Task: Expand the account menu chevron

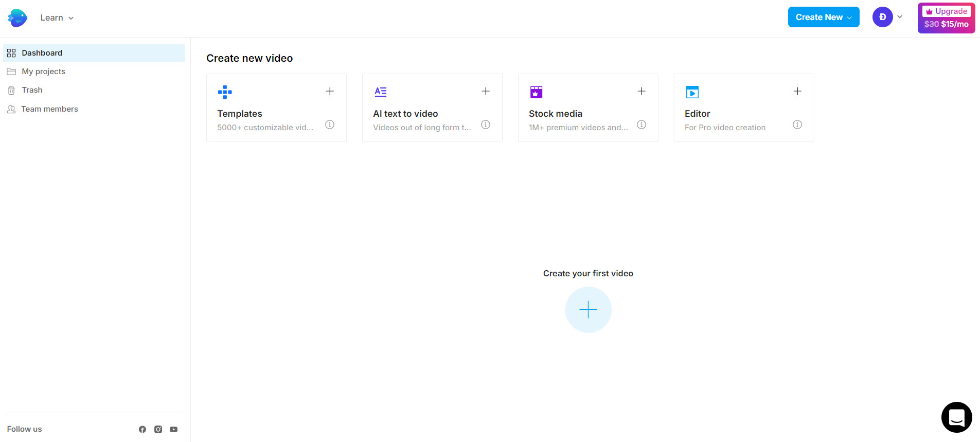Action: tap(900, 17)
